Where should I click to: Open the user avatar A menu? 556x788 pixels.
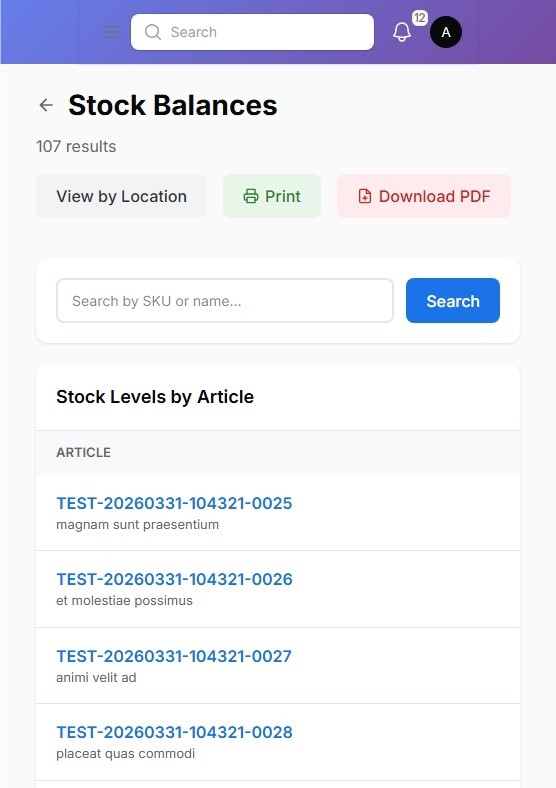click(x=446, y=32)
